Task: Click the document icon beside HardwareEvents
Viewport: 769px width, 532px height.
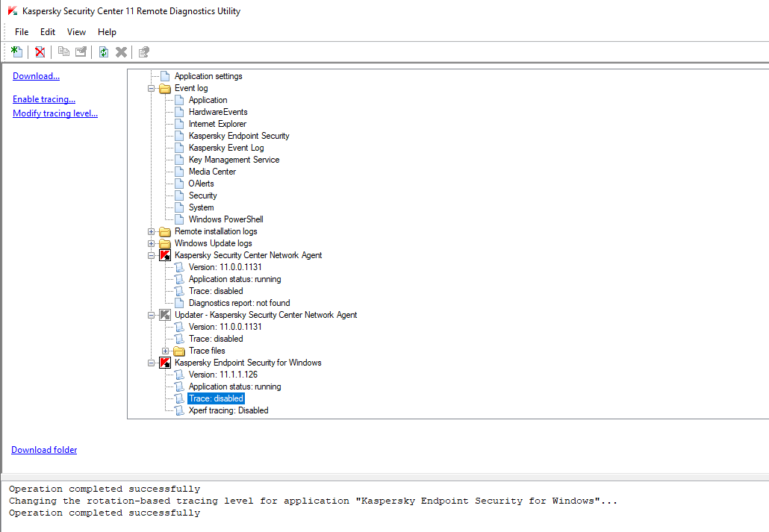Action: (179, 112)
